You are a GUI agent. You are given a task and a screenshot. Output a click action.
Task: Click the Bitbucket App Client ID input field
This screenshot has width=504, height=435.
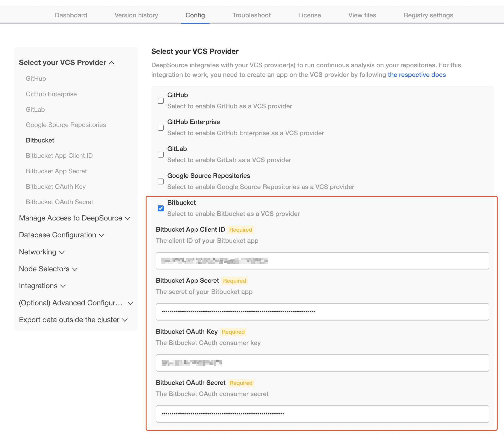pos(322,261)
